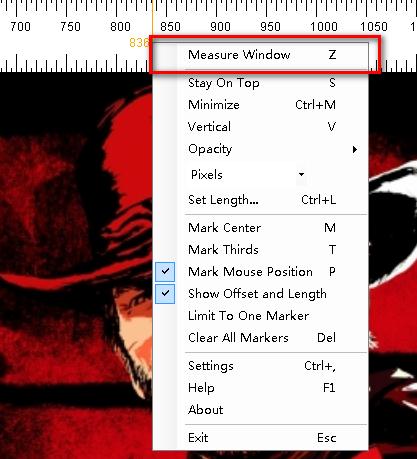Select Mark Center option
The height and width of the screenshot is (459, 417).
coord(260,228)
